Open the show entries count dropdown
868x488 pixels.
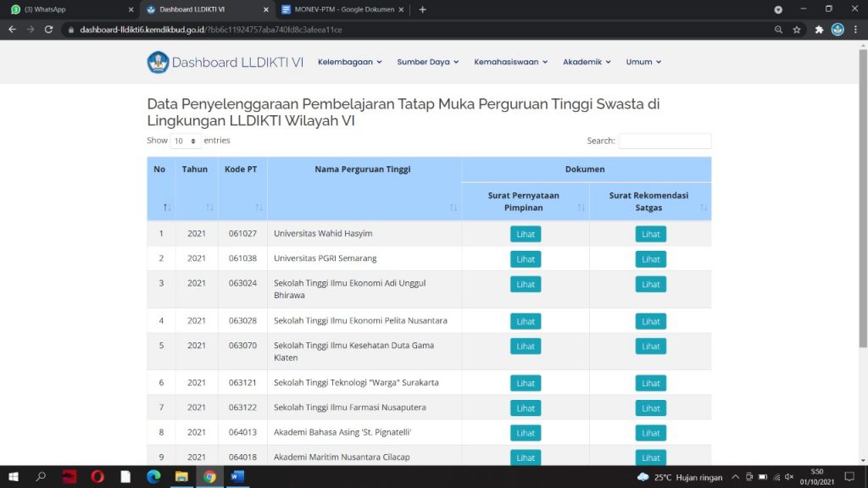click(185, 141)
